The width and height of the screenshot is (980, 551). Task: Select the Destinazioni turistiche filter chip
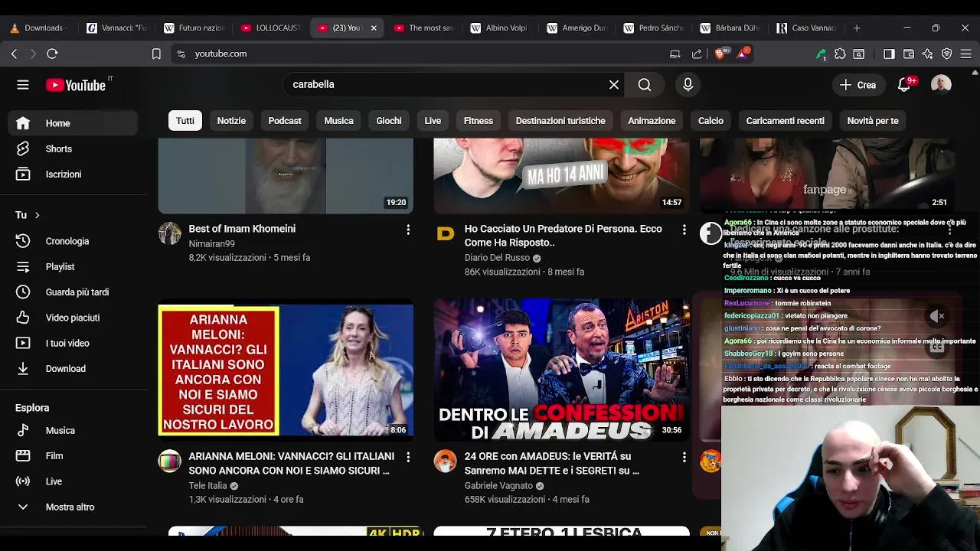pos(560,121)
